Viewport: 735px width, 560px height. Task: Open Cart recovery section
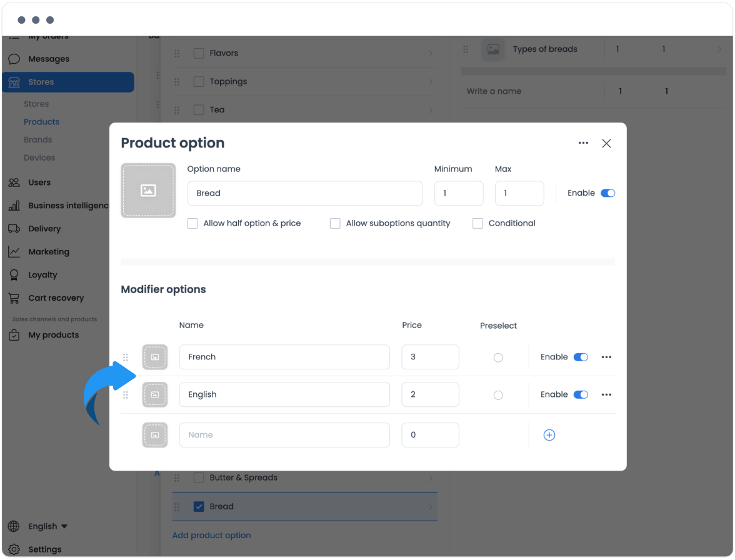[x=56, y=298]
